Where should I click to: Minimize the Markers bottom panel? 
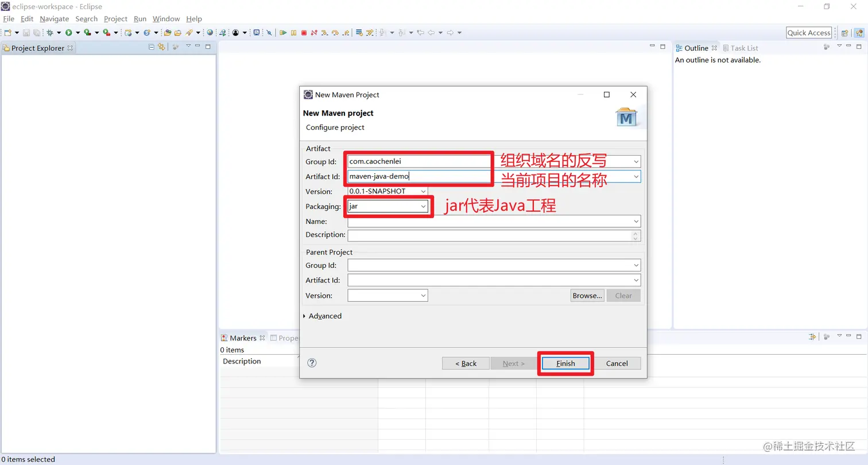(848, 336)
